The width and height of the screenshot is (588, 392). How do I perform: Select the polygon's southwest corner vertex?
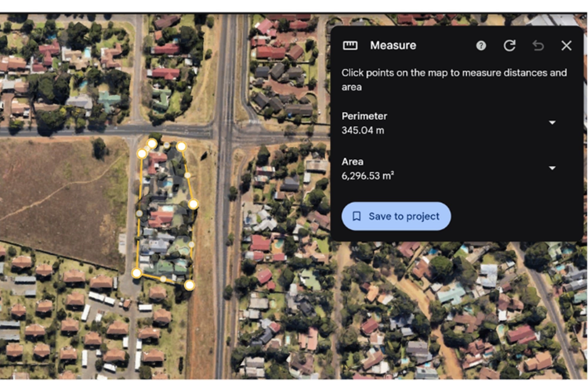pyautogui.click(x=136, y=273)
